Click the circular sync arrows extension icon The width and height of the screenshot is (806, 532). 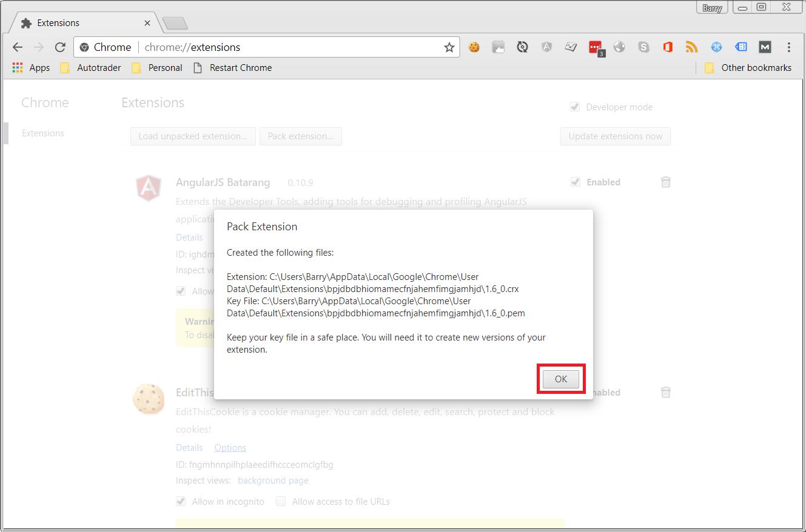pos(522,47)
